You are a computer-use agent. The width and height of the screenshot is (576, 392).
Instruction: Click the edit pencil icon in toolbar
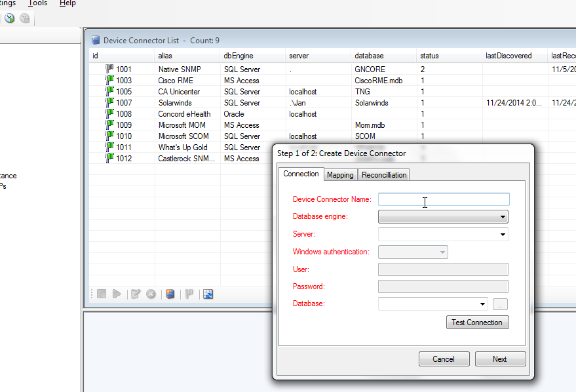point(136,294)
